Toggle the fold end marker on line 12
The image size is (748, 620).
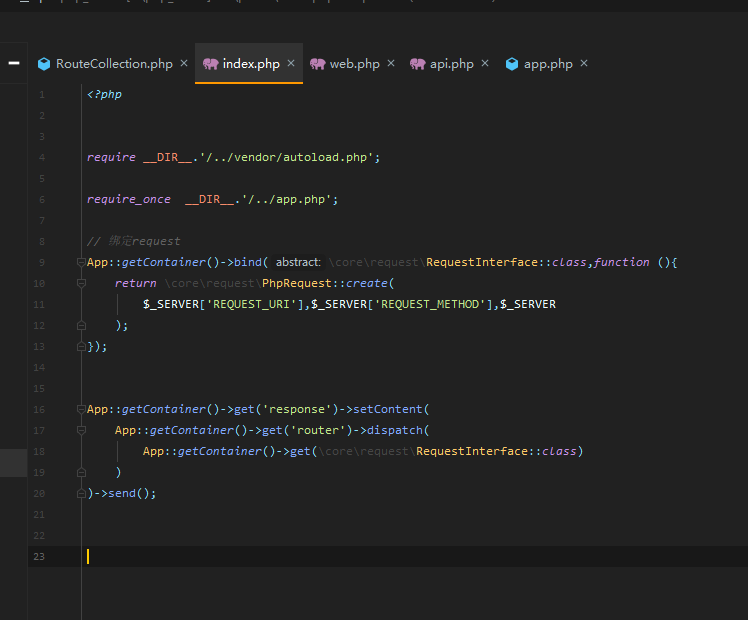click(x=81, y=325)
